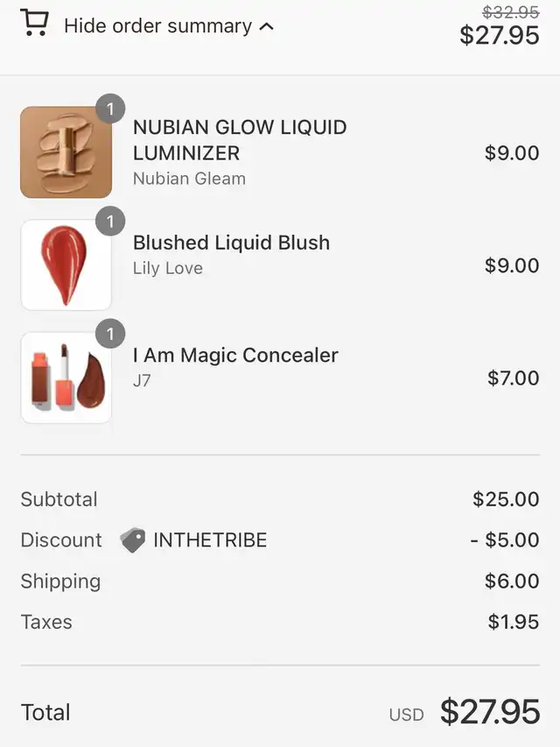Open the Nubian Glow Liquid Luminizer thumbnail

66,152
